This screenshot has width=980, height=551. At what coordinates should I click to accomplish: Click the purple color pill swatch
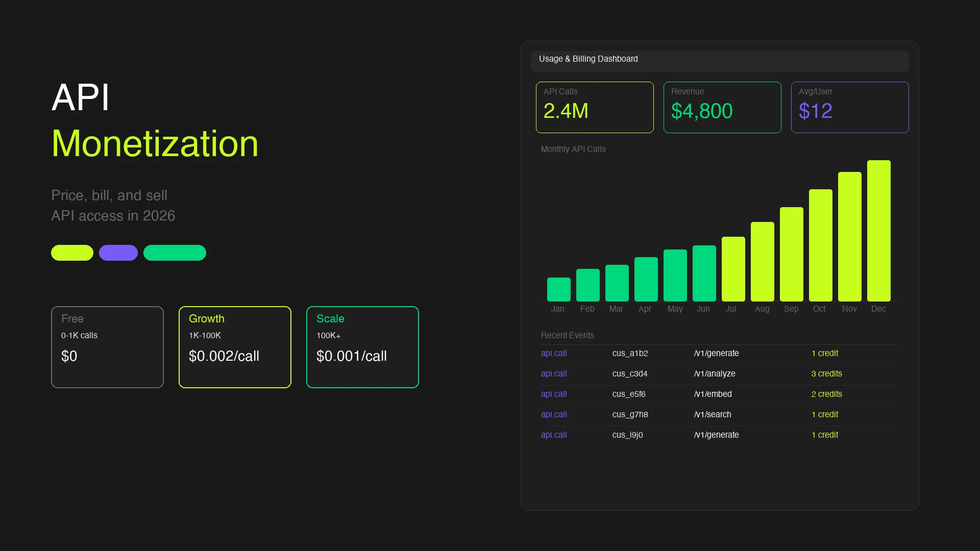118,253
